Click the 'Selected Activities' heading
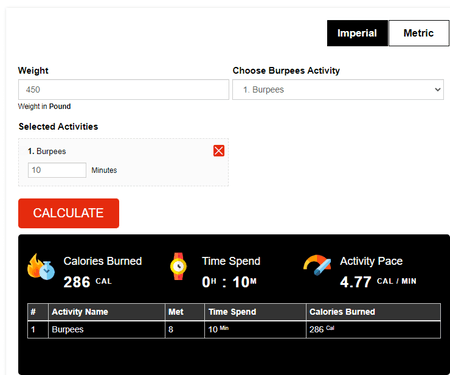Screen dimensions: 450x375 (x=58, y=127)
